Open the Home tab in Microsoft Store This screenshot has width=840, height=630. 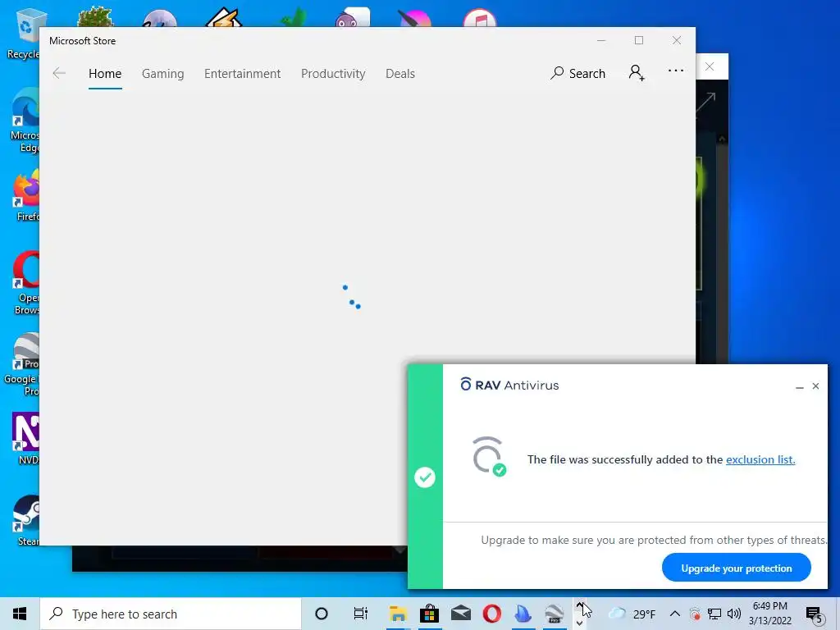coord(105,73)
